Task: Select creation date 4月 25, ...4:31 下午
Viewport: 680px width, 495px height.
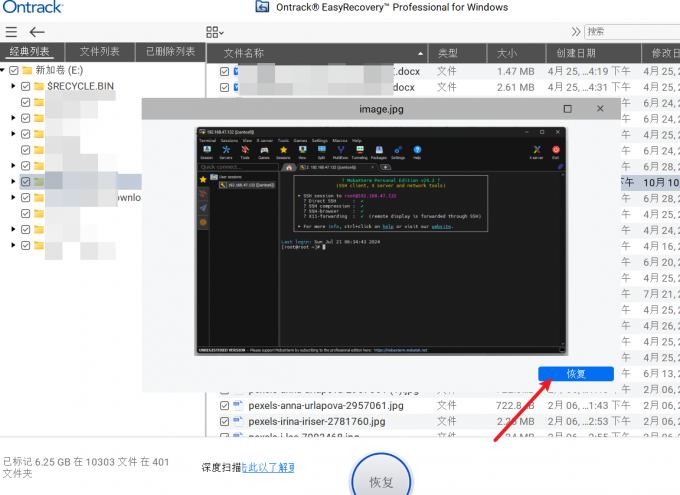Action: (589, 88)
